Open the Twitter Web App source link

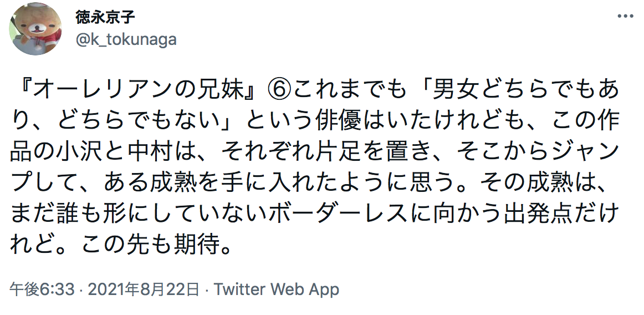point(277,289)
